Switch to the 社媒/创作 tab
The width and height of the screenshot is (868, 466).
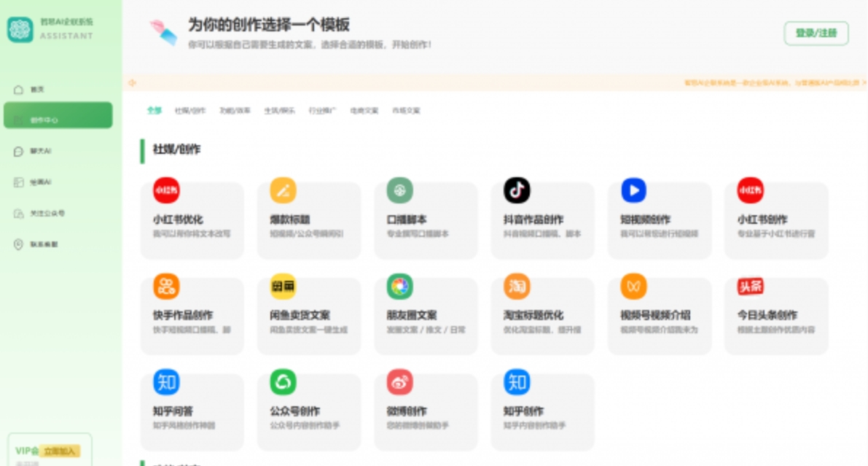pyautogui.click(x=190, y=110)
